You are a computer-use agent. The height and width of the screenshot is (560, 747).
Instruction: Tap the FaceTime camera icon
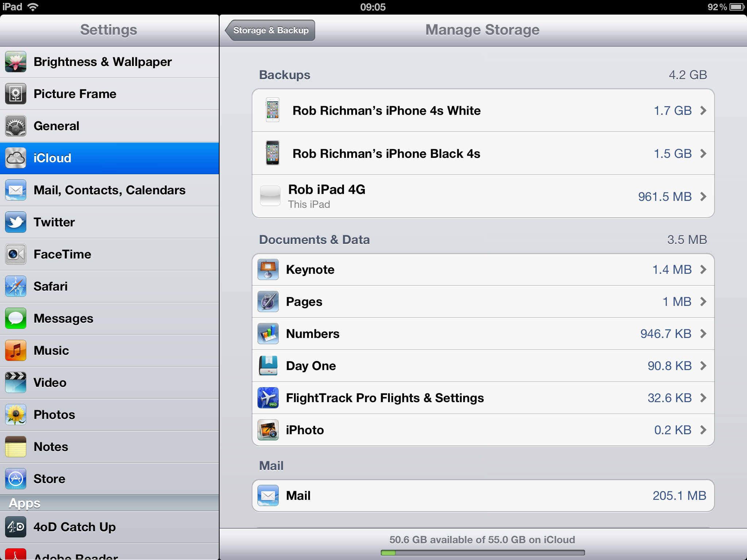click(x=16, y=254)
